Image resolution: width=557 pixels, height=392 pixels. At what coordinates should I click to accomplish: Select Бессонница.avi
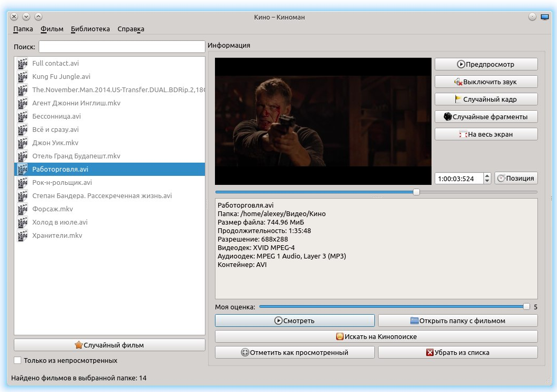[110, 116]
